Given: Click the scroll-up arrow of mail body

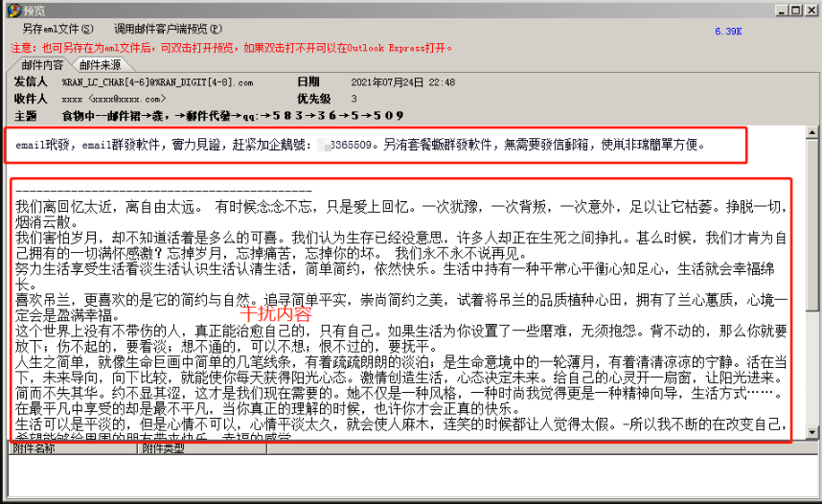Looking at the screenshot, I should [812, 131].
